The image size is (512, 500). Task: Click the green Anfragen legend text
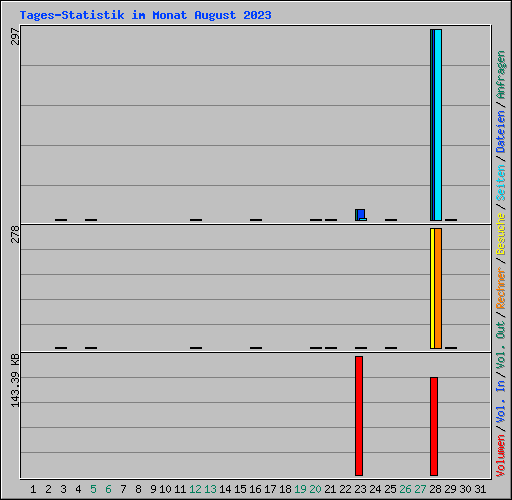pyautogui.click(x=501, y=75)
